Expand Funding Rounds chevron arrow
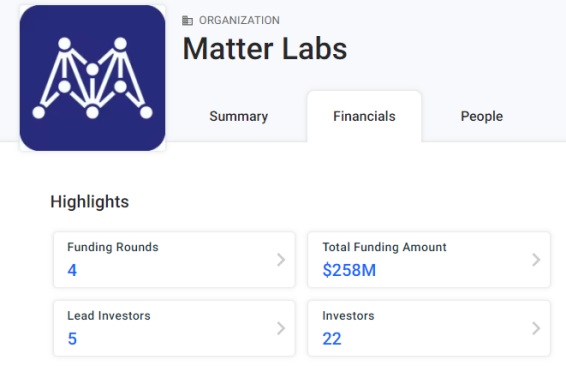 coord(281,260)
